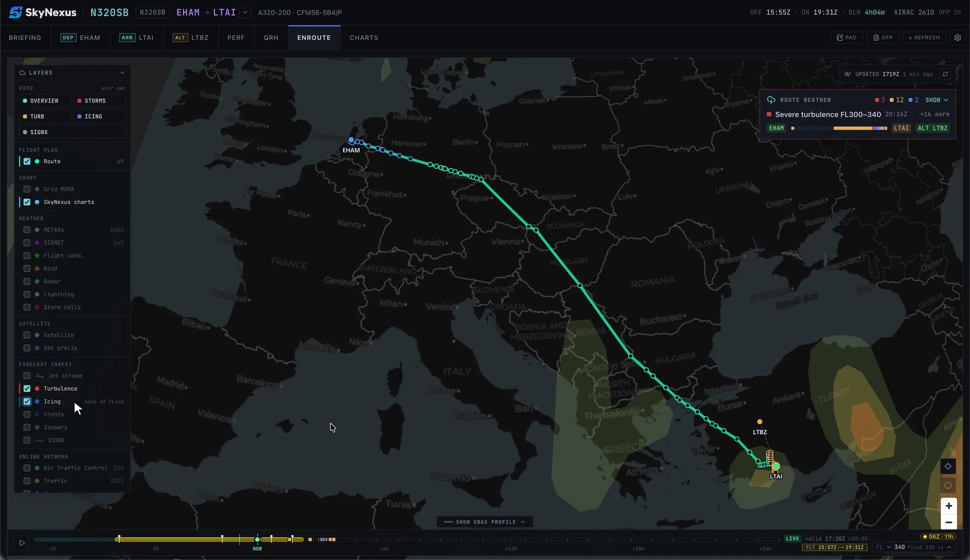Click the LIVE status badge

(792, 539)
